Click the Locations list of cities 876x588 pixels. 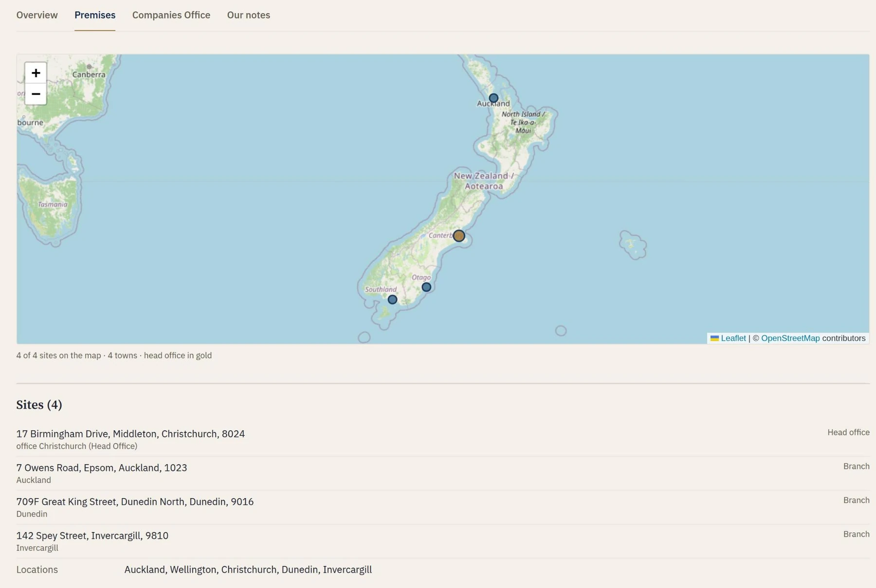[x=248, y=570]
